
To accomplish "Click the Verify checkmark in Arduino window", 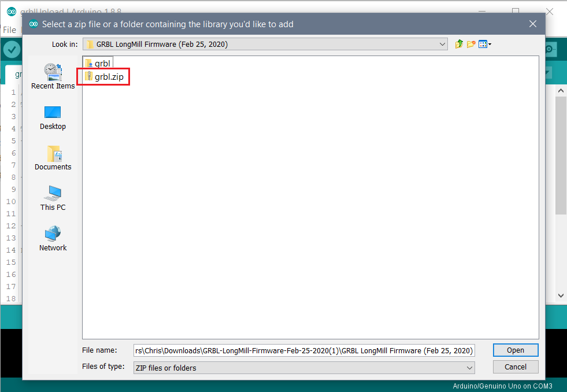I will pos(12,49).
